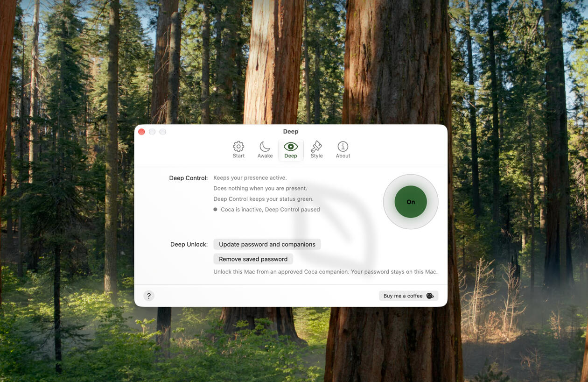Click the 'Keeps your presence active.' text

[250, 178]
